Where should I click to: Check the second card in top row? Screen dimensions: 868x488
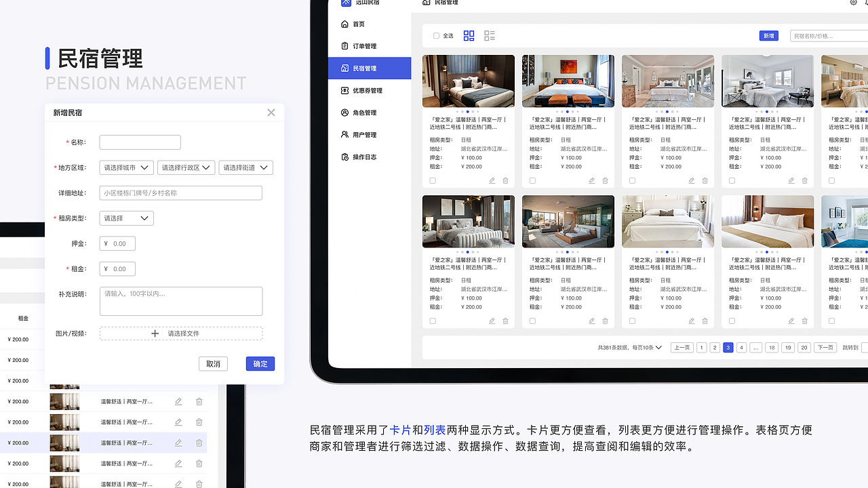532,181
